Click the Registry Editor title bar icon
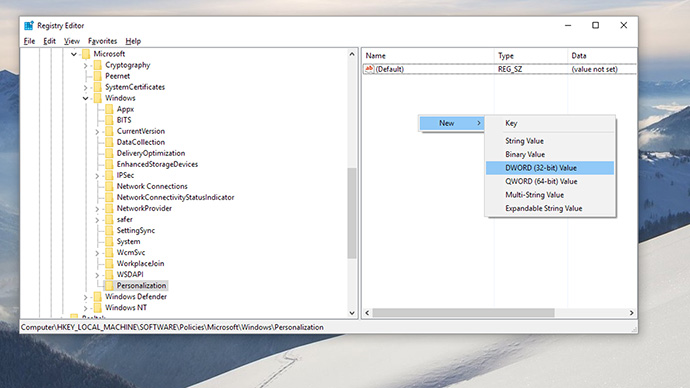690x388 pixels. [x=29, y=26]
